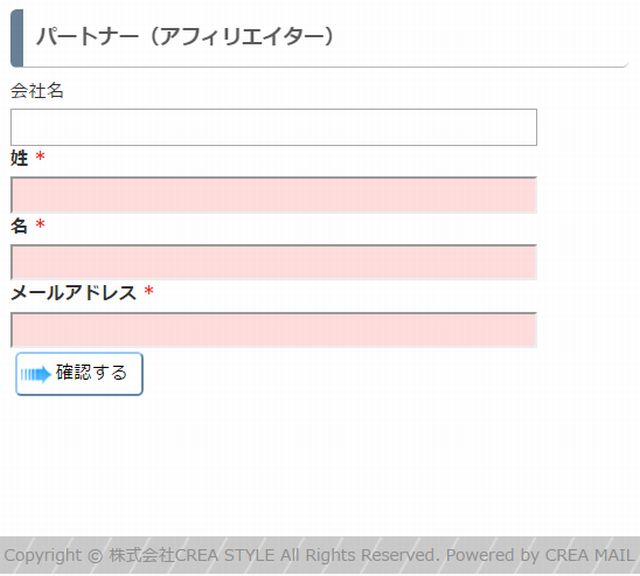Click the 姓 field label

click(19, 158)
